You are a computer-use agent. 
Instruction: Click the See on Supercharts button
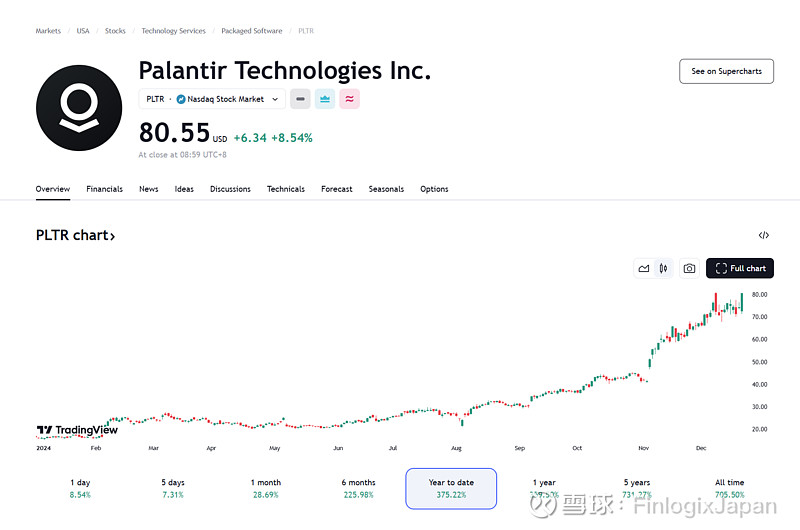726,71
